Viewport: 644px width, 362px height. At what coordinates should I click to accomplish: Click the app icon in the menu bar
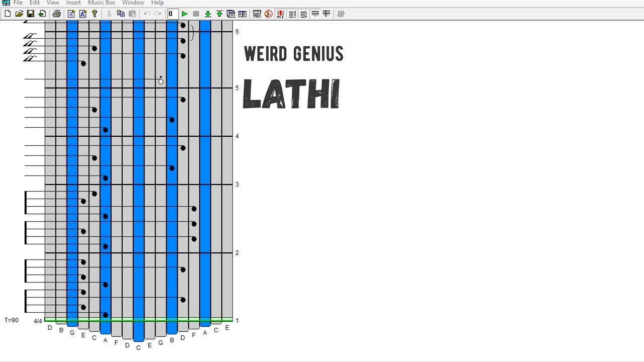pos(6,3)
